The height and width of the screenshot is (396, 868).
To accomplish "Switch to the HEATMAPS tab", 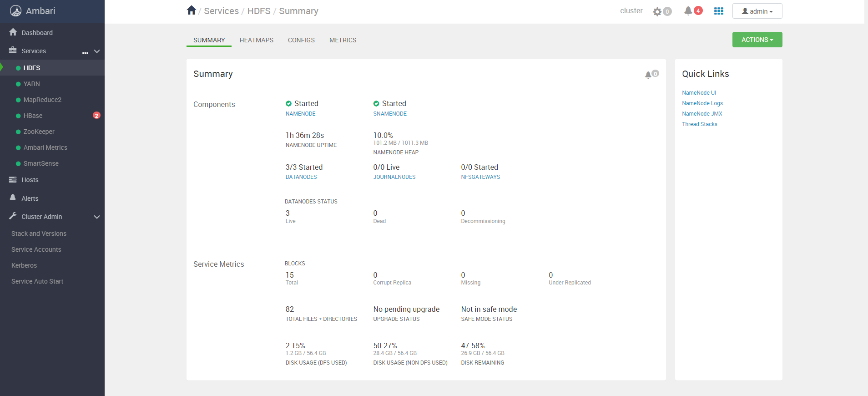I will [257, 40].
